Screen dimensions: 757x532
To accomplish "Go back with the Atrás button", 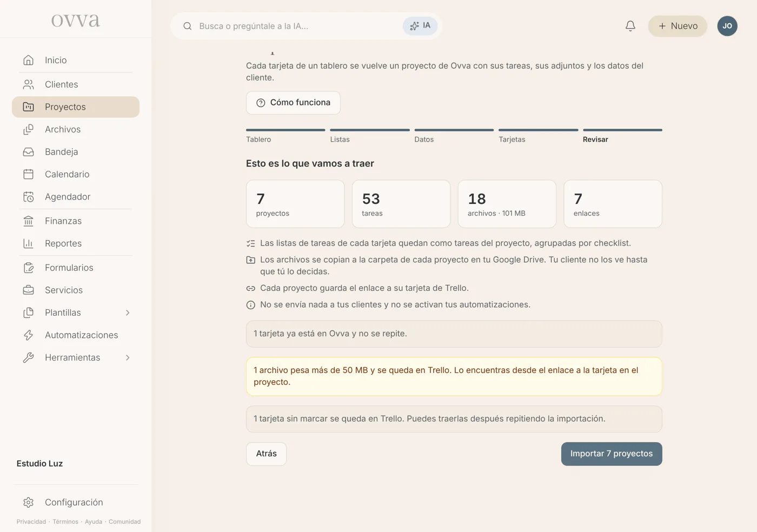I will [x=266, y=454].
